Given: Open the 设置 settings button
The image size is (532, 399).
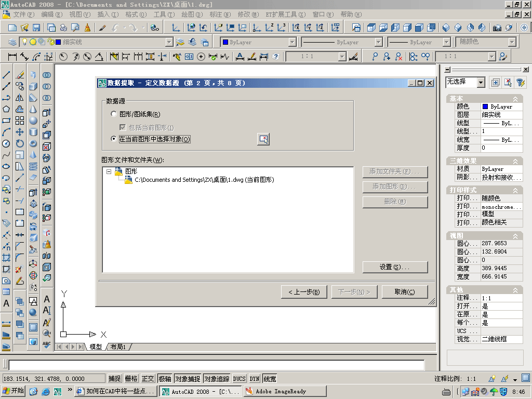Looking at the screenshot, I should click(395, 267).
